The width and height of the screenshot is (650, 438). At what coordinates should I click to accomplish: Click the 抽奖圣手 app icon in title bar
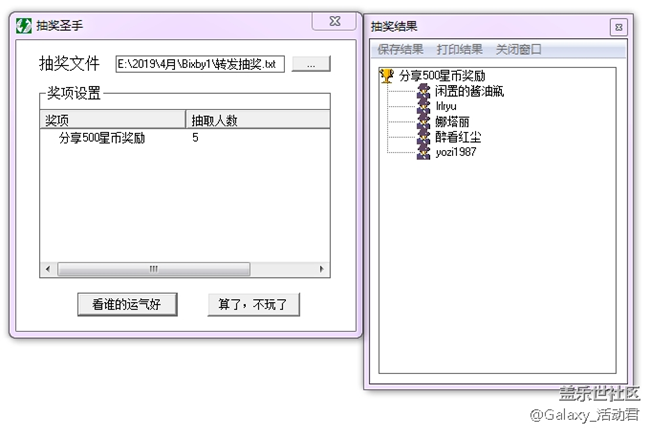[24, 26]
